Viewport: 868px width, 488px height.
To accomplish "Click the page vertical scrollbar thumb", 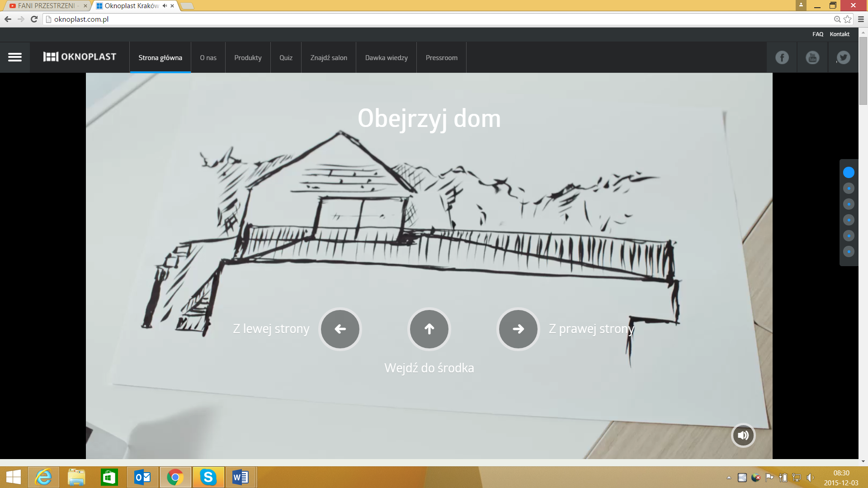I will click(x=863, y=70).
